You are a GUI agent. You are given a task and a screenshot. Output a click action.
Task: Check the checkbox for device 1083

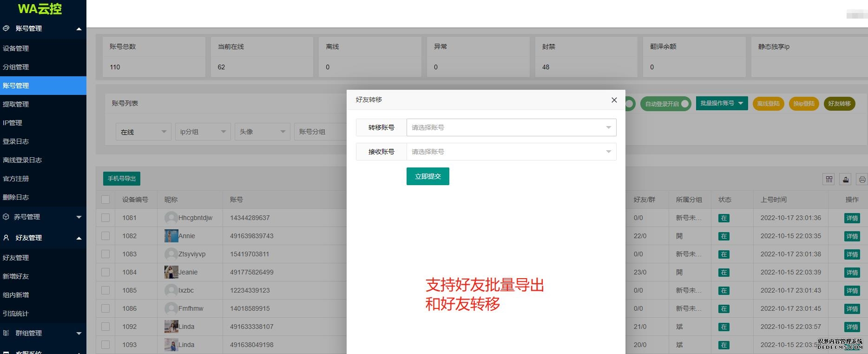click(x=105, y=254)
